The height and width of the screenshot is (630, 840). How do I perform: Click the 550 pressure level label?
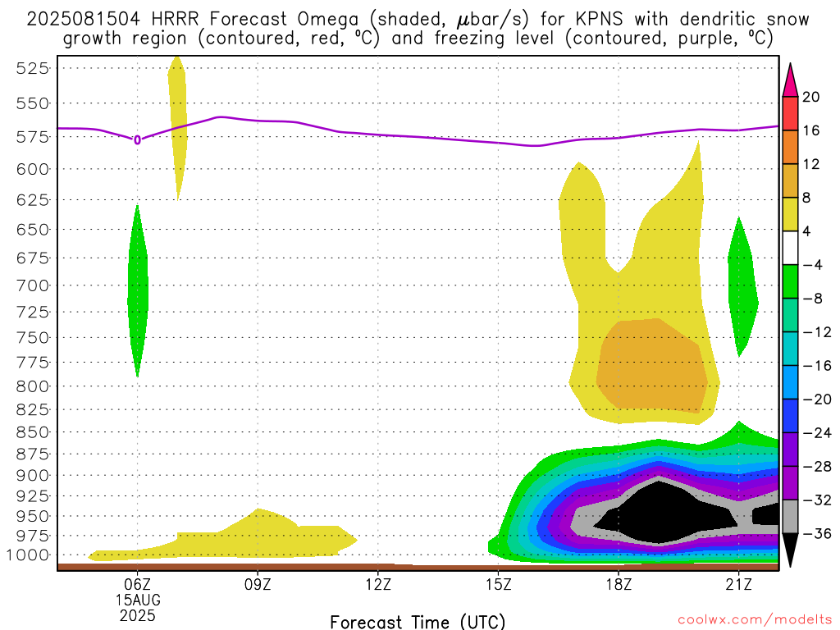32,103
